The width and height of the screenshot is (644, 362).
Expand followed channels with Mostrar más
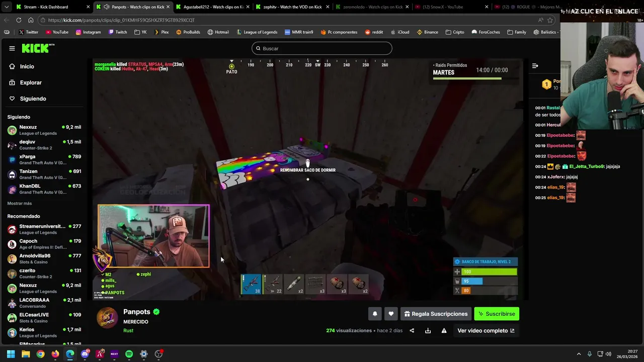tap(20, 203)
